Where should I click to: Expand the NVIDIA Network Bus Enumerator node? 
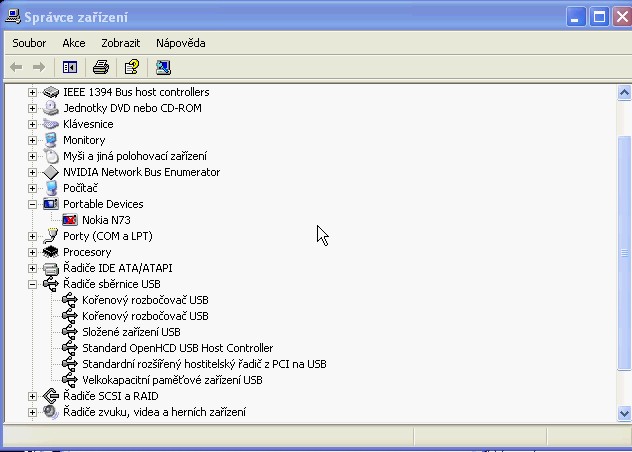[x=32, y=172]
